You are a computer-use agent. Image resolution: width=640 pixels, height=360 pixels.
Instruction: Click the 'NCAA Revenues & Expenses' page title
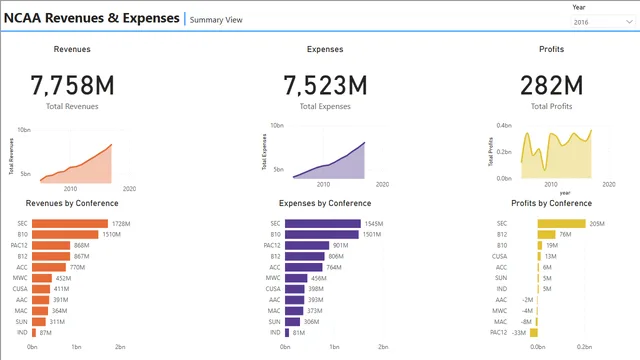coord(92,18)
